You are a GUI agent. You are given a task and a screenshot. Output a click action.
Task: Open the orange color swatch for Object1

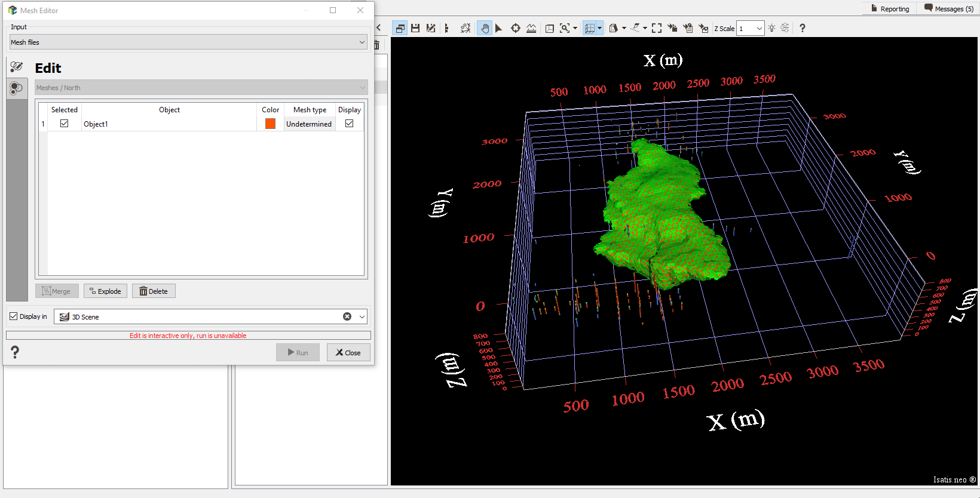pos(270,124)
